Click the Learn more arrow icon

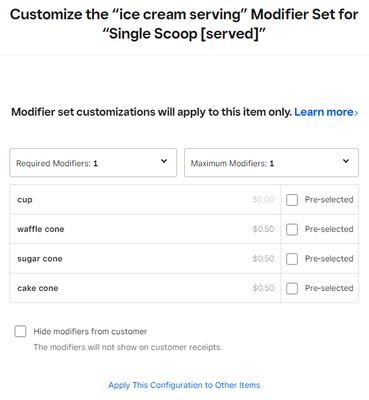[356, 113]
